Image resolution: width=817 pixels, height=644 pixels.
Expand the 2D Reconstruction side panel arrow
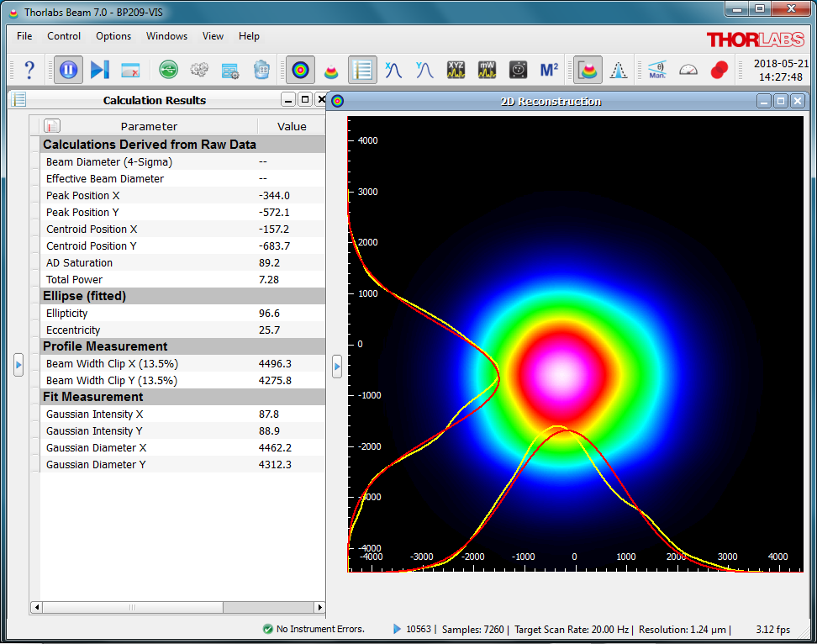pyautogui.click(x=337, y=366)
